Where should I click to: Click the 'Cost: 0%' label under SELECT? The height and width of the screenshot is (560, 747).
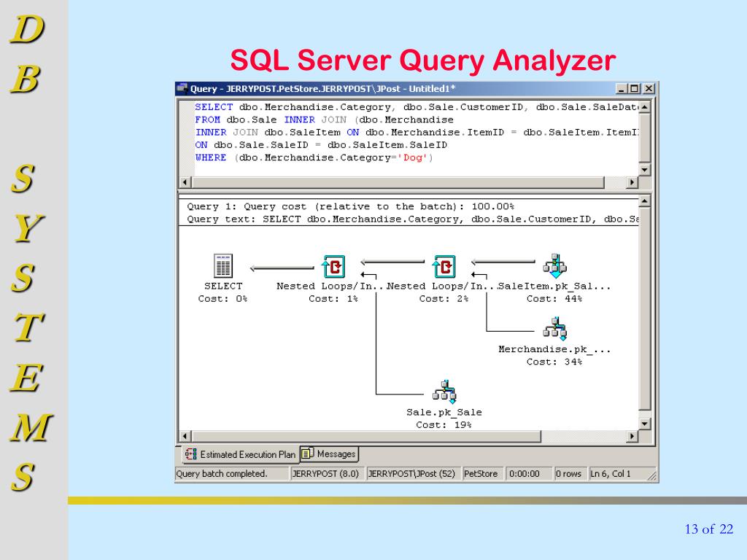222,298
